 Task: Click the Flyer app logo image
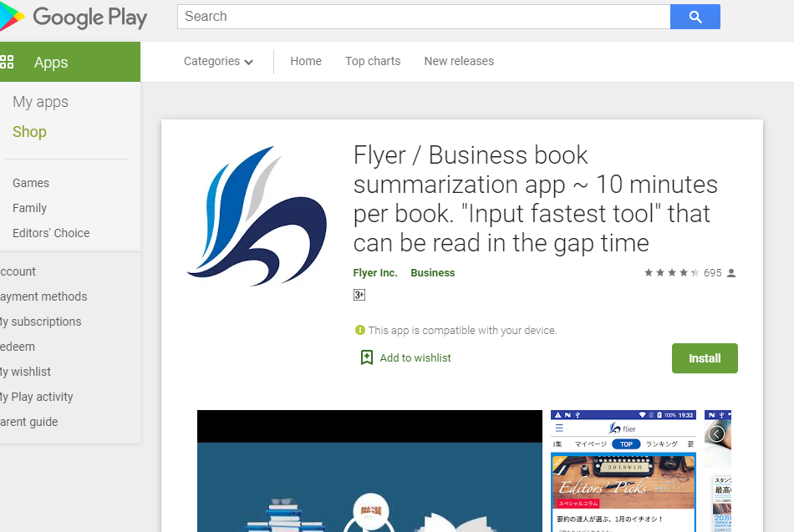pos(257,215)
